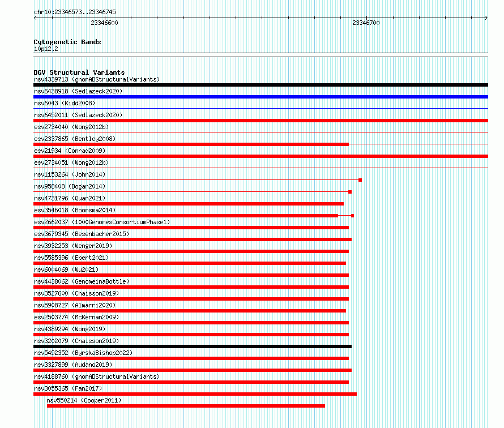Click the Cytogenetic Bands track title

[x=67, y=42]
